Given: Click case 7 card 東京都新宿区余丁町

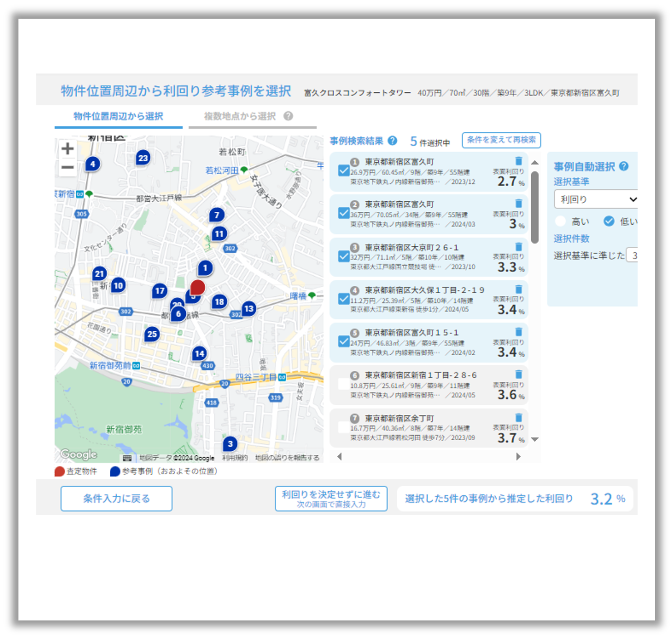Looking at the screenshot, I should click(429, 428).
